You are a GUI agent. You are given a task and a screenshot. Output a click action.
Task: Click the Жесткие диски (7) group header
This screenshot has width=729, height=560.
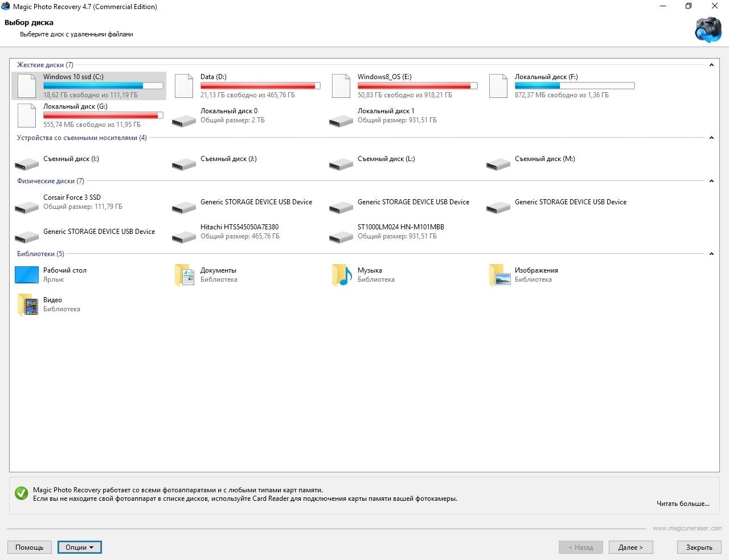pyautogui.click(x=45, y=65)
